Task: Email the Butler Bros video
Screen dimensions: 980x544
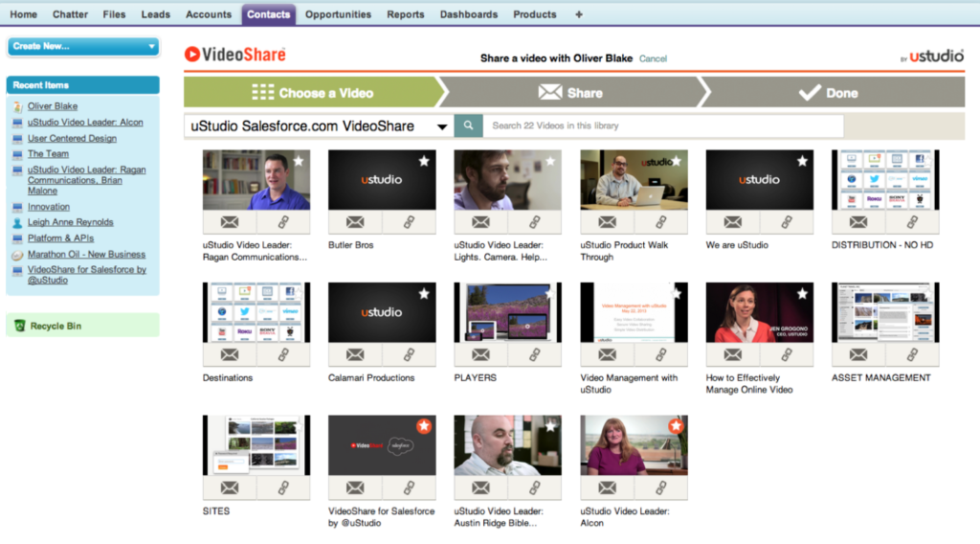Action: pos(355,222)
